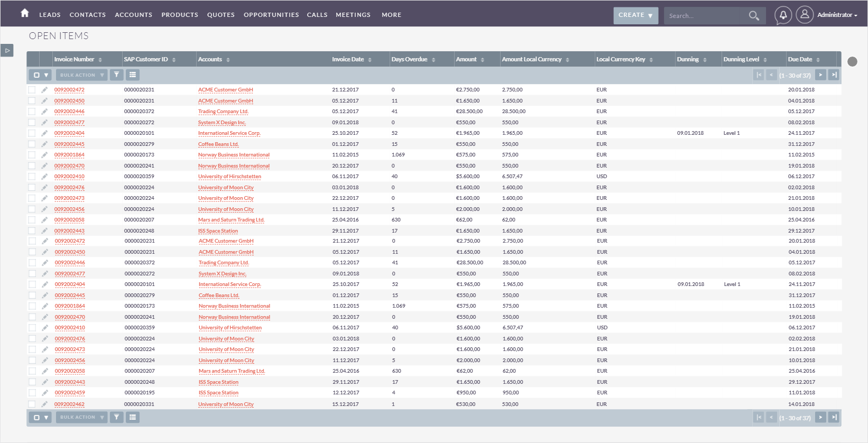Edit the row of invoice 0092002462

tap(44, 404)
